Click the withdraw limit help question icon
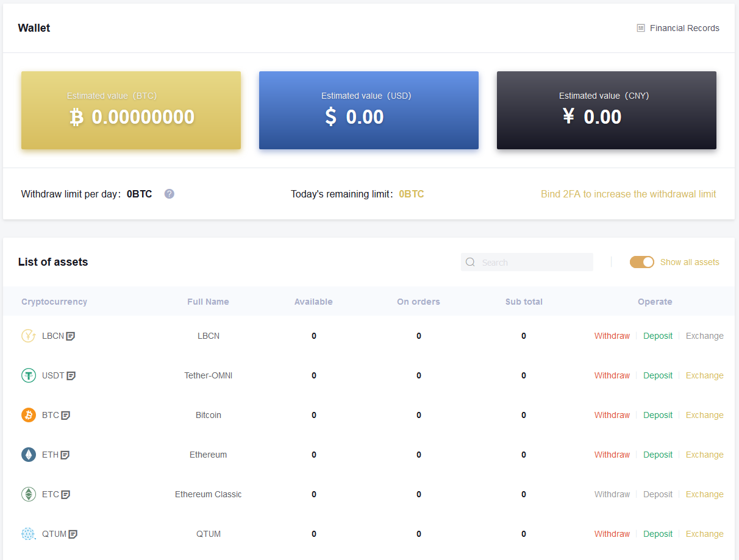The width and height of the screenshot is (739, 560). pos(170,194)
